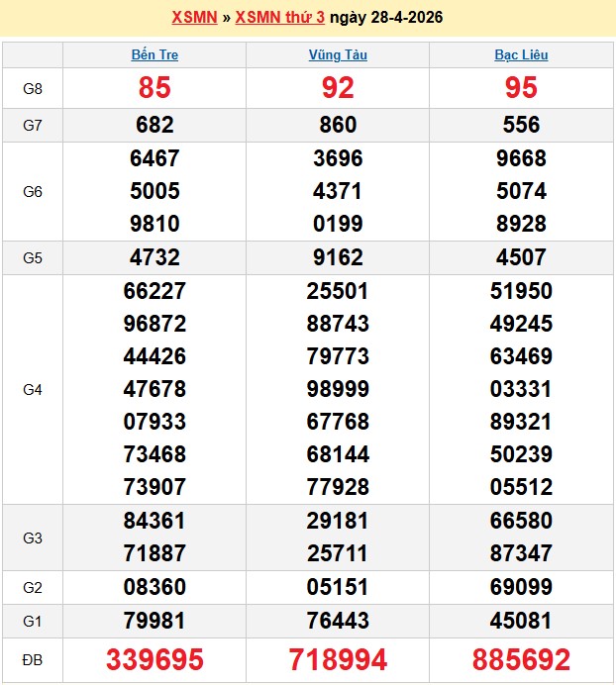The width and height of the screenshot is (616, 685).
Task: Click G4 number 98999
Action: point(338,389)
